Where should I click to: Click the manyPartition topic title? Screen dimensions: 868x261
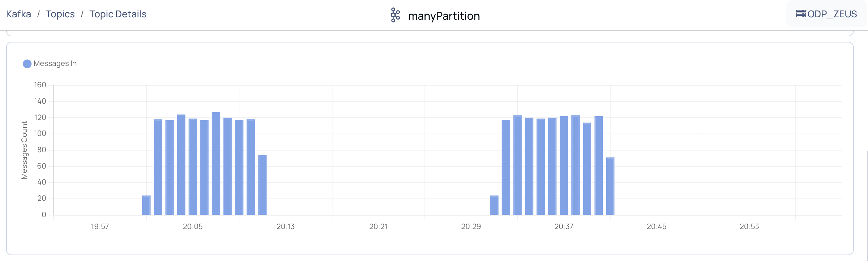[x=444, y=16]
